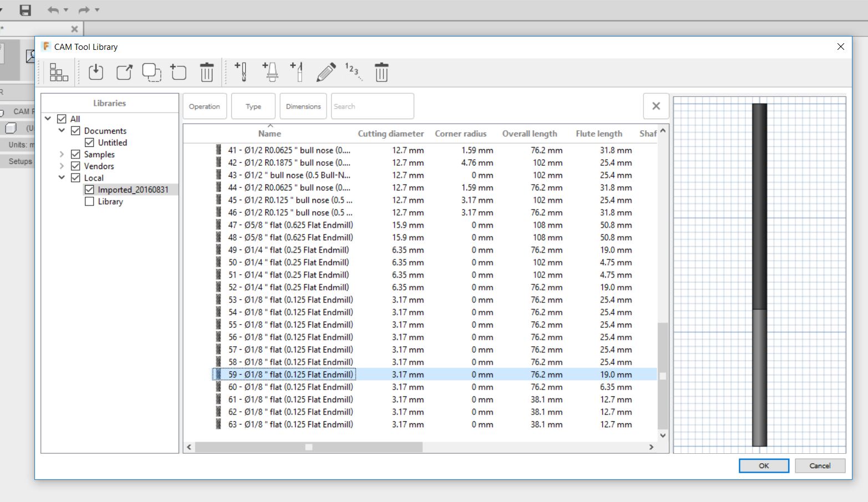The image size is (868, 502).
Task: Confirm selection with OK button
Action: coord(764,465)
